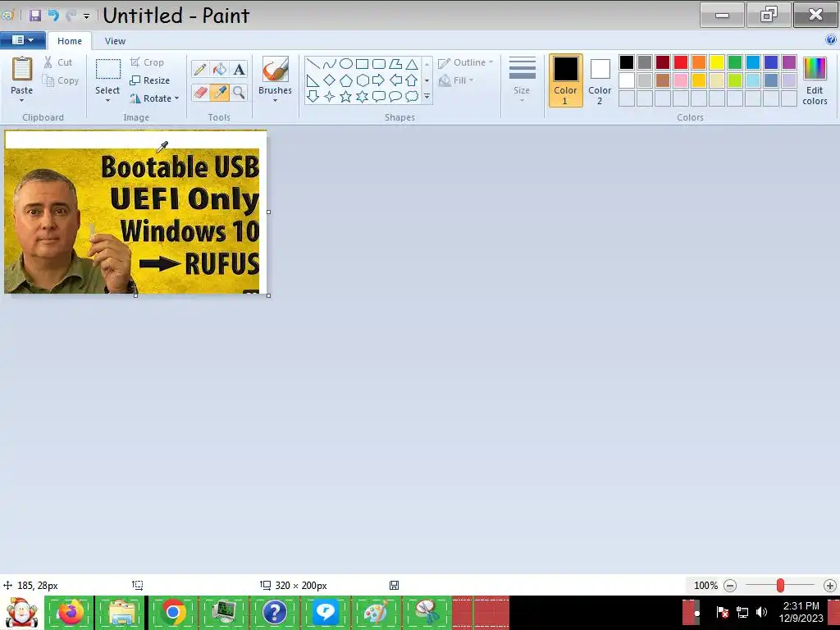Click the Resize button
The height and width of the screenshot is (630, 840).
pyautogui.click(x=150, y=80)
